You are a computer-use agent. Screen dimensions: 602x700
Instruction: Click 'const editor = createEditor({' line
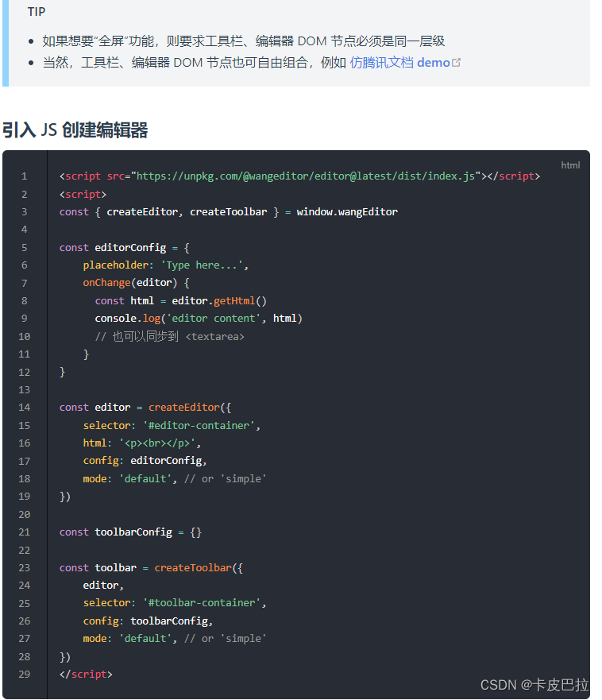pos(145,408)
